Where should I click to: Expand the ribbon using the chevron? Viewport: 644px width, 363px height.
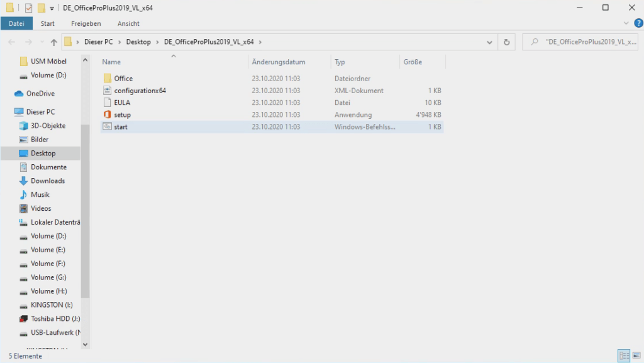coord(626,23)
